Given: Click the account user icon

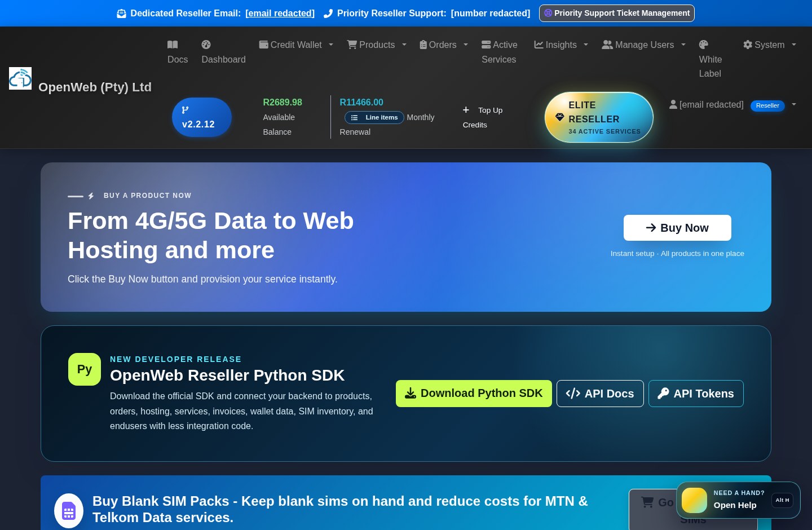Looking at the screenshot, I should coord(673,104).
